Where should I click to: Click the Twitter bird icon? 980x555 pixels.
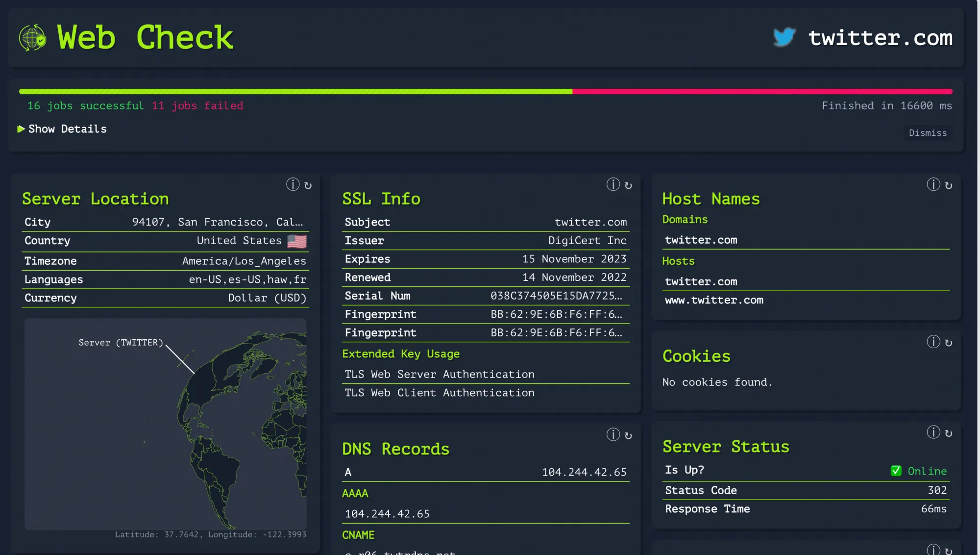coord(784,37)
